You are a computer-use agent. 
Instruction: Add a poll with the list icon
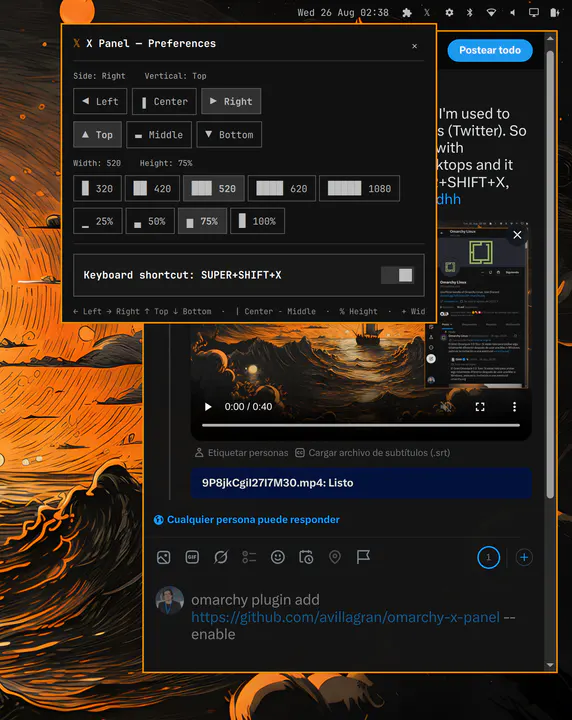click(x=249, y=557)
